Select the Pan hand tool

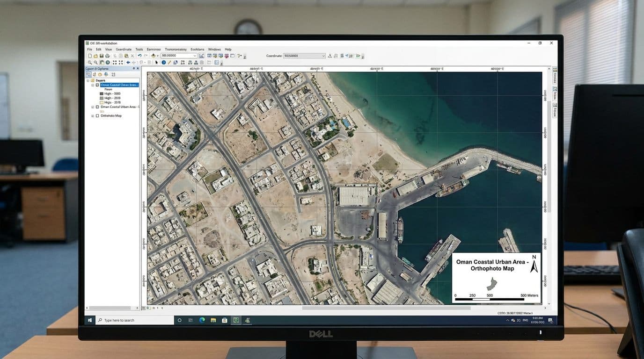pos(102,62)
